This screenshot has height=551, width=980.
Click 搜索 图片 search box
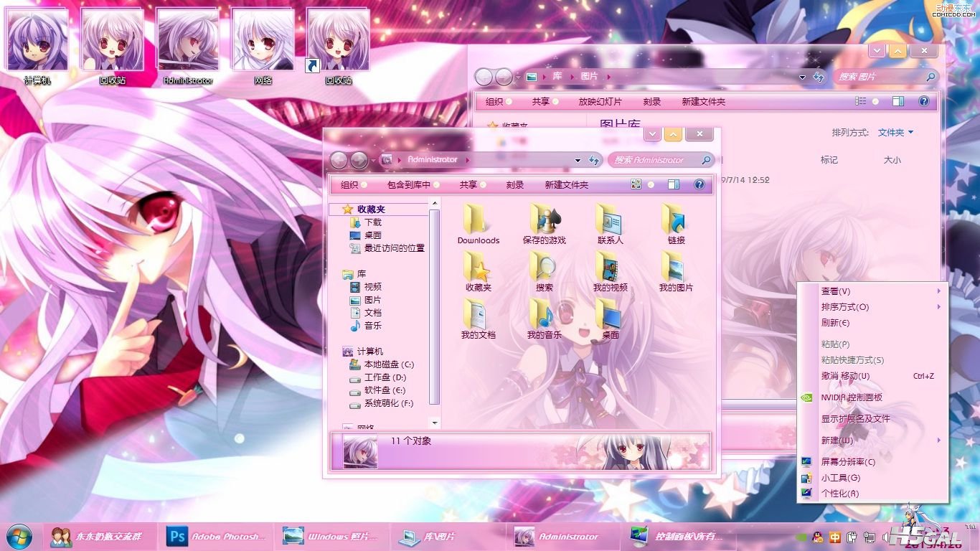[x=886, y=77]
